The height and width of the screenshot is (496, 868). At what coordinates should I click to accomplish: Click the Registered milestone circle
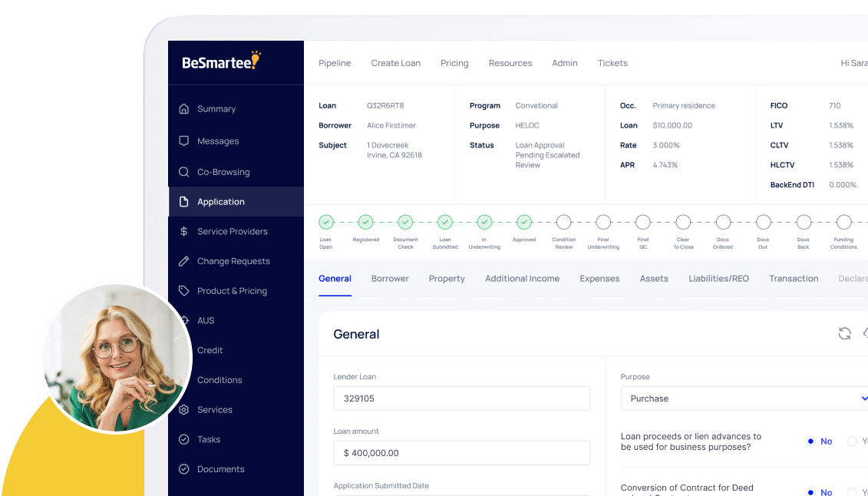tap(365, 222)
